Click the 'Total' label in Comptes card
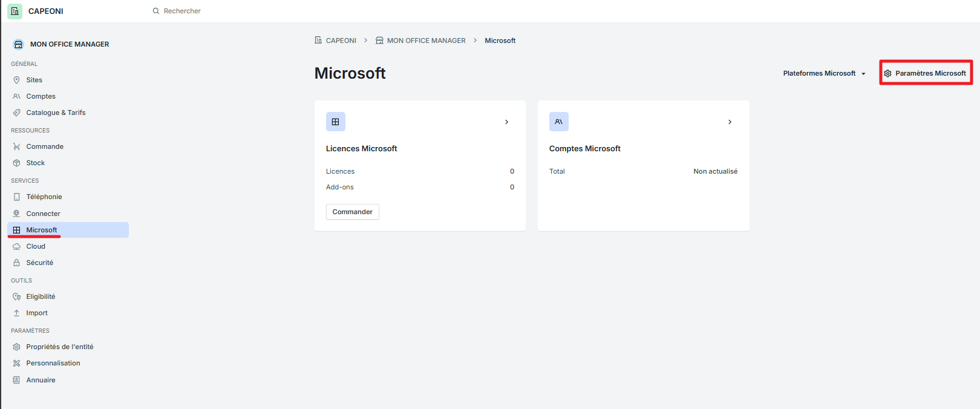 tap(557, 171)
